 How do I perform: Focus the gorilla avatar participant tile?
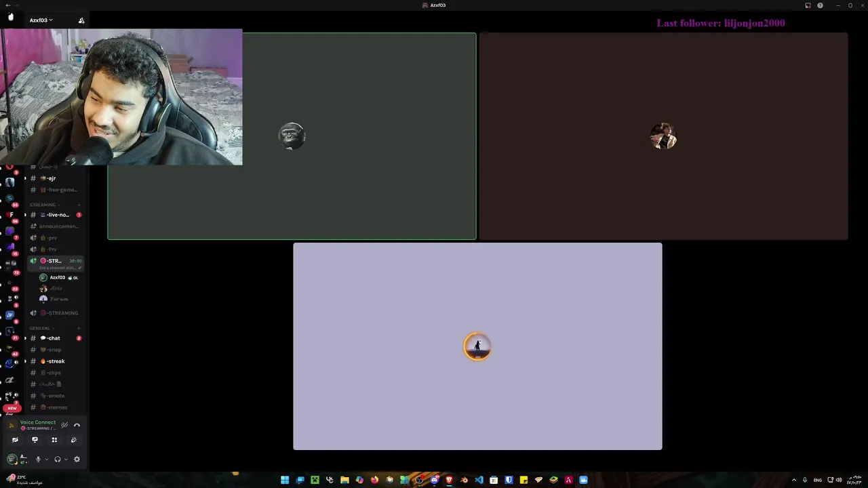click(x=292, y=136)
